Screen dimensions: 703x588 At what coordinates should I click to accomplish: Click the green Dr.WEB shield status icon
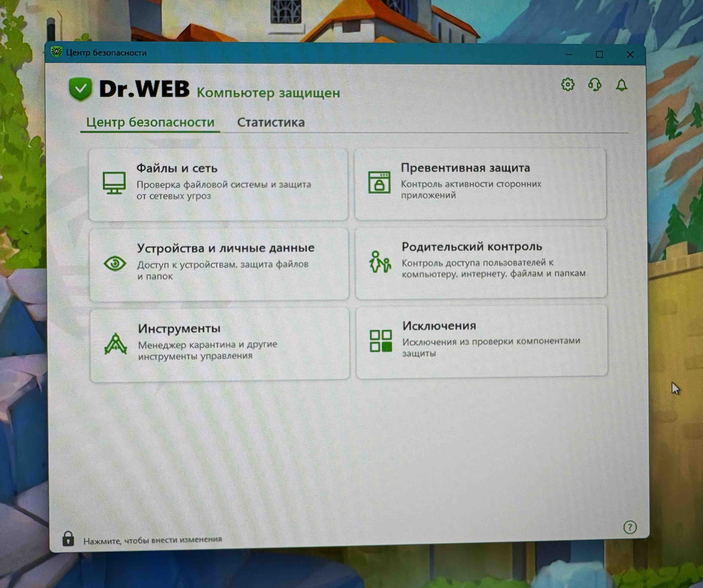coord(80,89)
